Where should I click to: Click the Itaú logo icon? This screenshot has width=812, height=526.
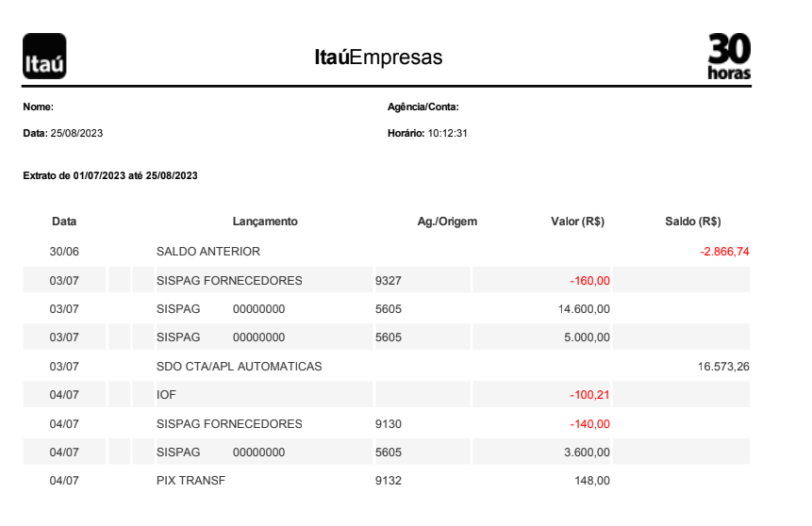44,56
